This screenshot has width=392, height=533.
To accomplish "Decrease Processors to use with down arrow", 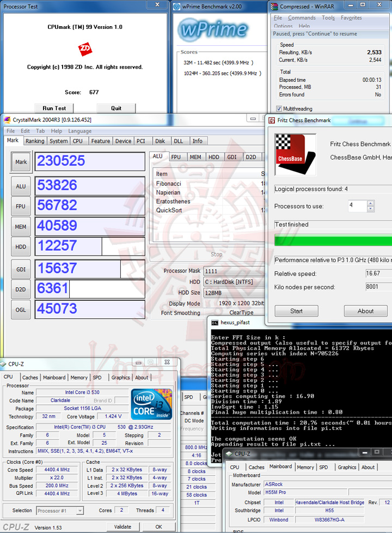I will pyautogui.click(x=371, y=209).
